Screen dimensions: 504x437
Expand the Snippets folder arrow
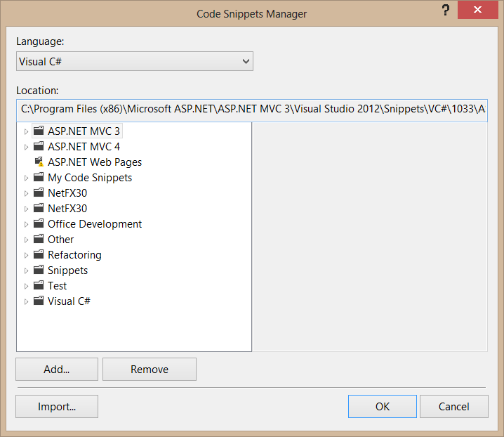point(27,270)
